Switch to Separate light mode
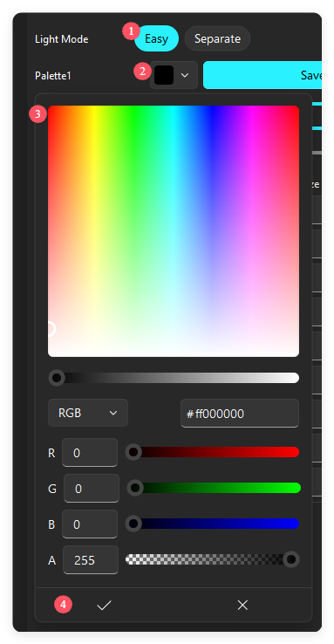Image resolution: width=334 pixels, height=644 pixels. pos(217,38)
